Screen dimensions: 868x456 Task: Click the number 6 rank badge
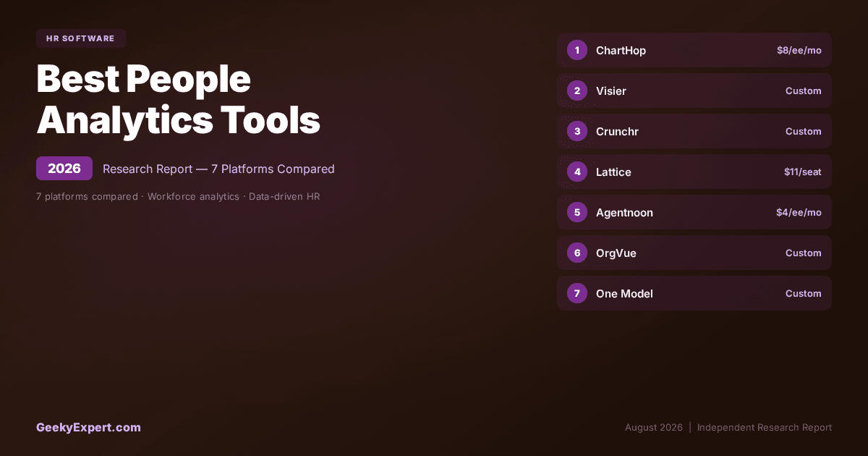[577, 253]
